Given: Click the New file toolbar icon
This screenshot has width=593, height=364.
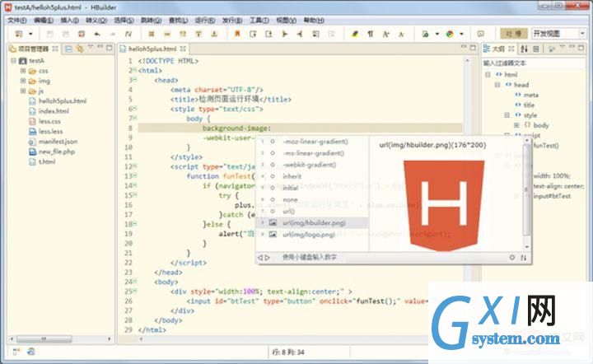Looking at the screenshot, I should [18, 34].
